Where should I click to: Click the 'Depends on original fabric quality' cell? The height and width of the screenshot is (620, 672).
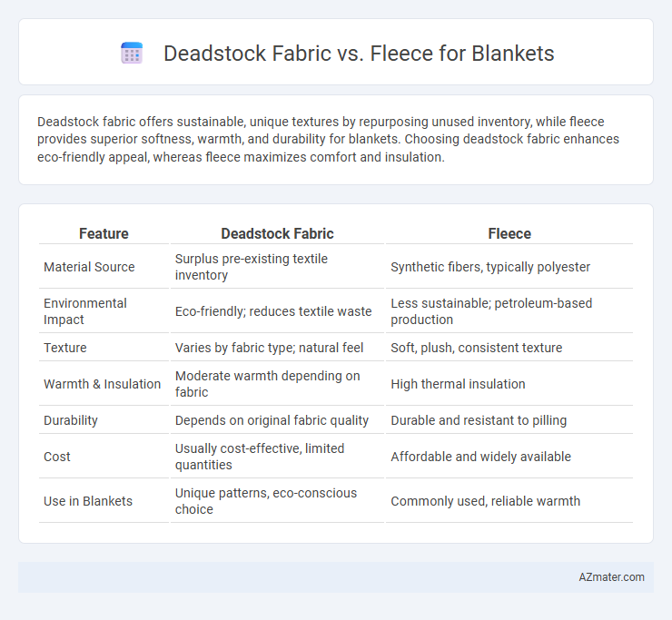pyautogui.click(x=277, y=420)
